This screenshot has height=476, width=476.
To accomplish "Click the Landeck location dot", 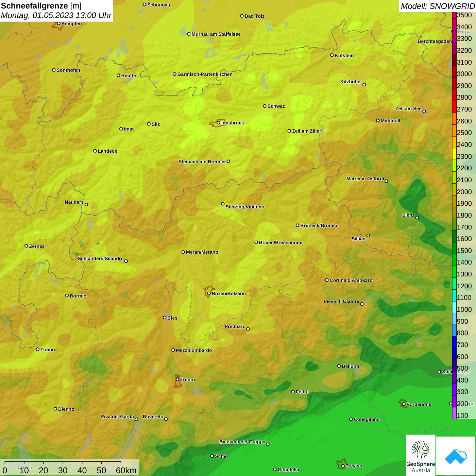I will coord(95,151).
